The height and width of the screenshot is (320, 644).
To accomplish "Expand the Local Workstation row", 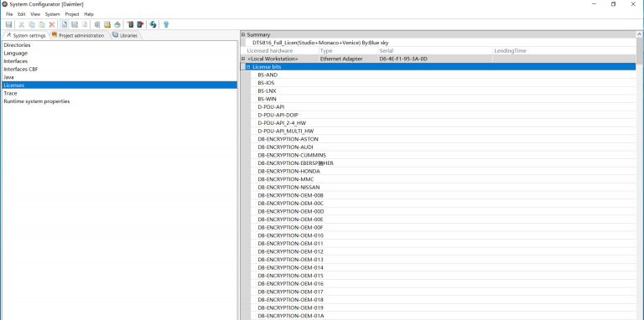I will 243,59.
